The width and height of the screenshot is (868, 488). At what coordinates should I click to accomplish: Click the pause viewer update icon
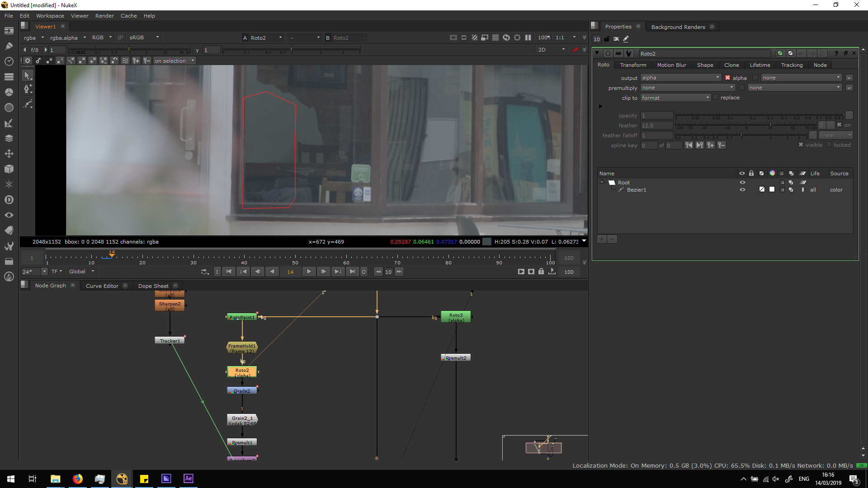point(528,38)
